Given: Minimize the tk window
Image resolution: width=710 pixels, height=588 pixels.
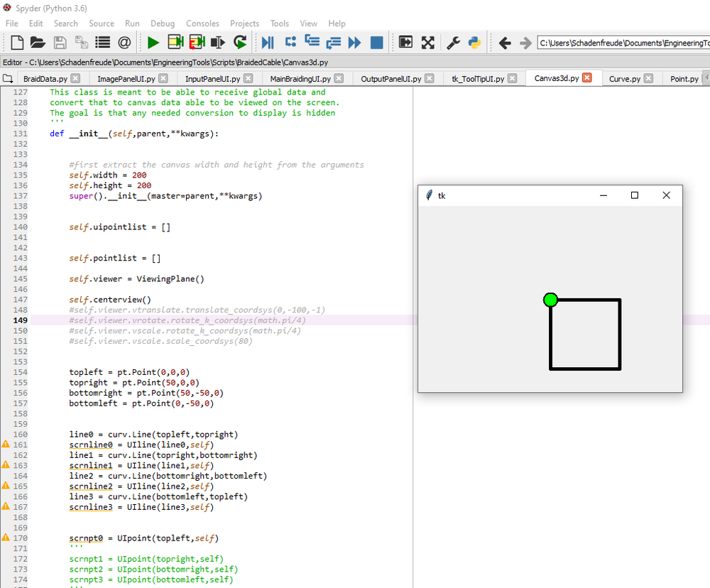Looking at the screenshot, I should coord(603,195).
